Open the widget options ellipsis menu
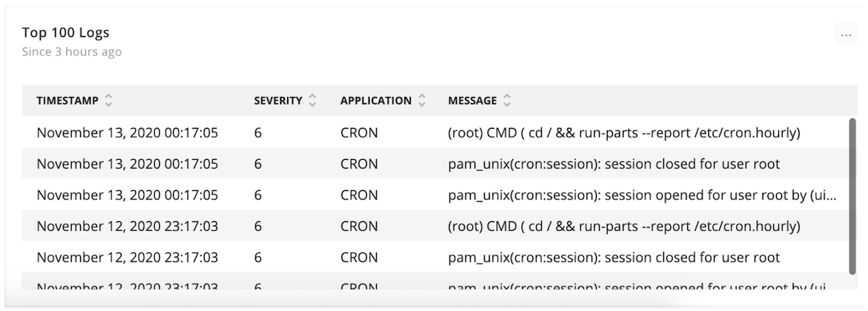 [846, 35]
